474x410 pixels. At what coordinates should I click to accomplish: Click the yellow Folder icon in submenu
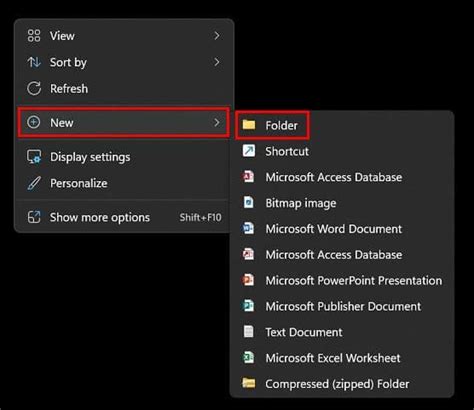[x=249, y=125]
